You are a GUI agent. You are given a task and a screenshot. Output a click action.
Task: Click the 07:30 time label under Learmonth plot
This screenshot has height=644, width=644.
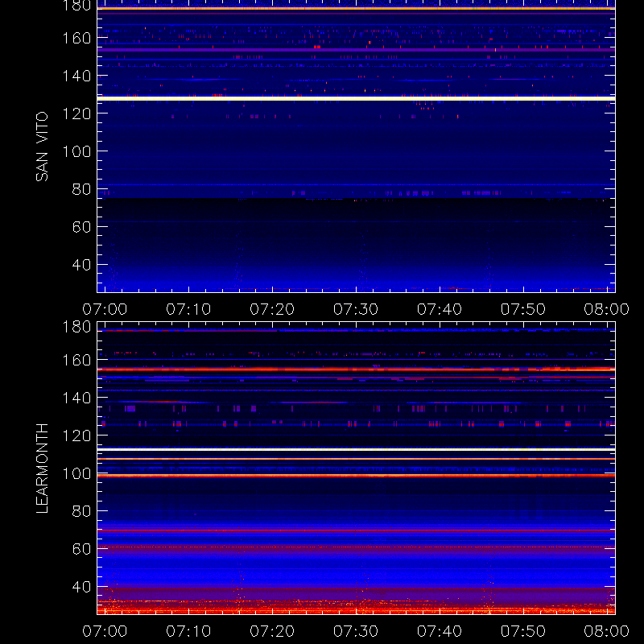(356, 631)
